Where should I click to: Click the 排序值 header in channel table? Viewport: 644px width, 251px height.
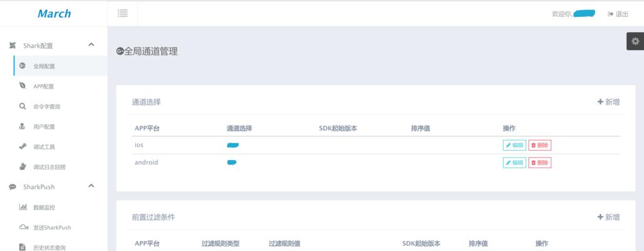pos(420,129)
